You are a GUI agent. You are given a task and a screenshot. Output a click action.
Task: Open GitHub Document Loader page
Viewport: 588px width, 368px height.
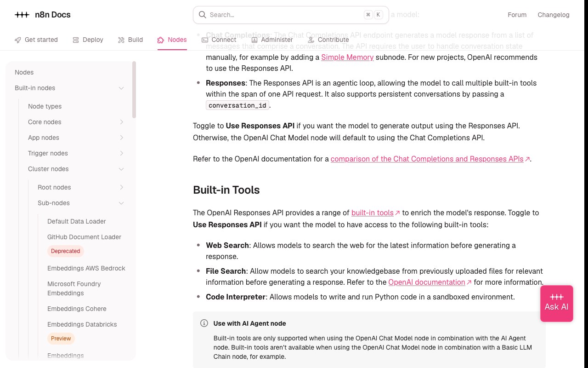[84, 237]
